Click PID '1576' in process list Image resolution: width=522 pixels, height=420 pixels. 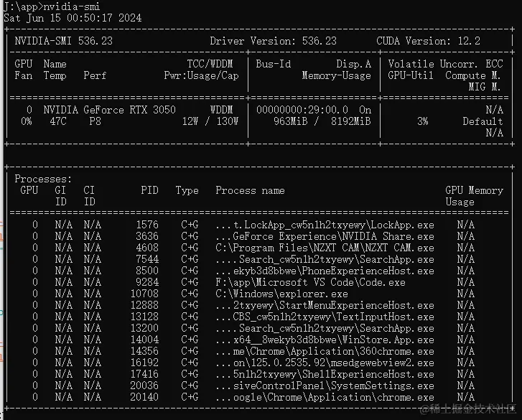tap(146, 225)
